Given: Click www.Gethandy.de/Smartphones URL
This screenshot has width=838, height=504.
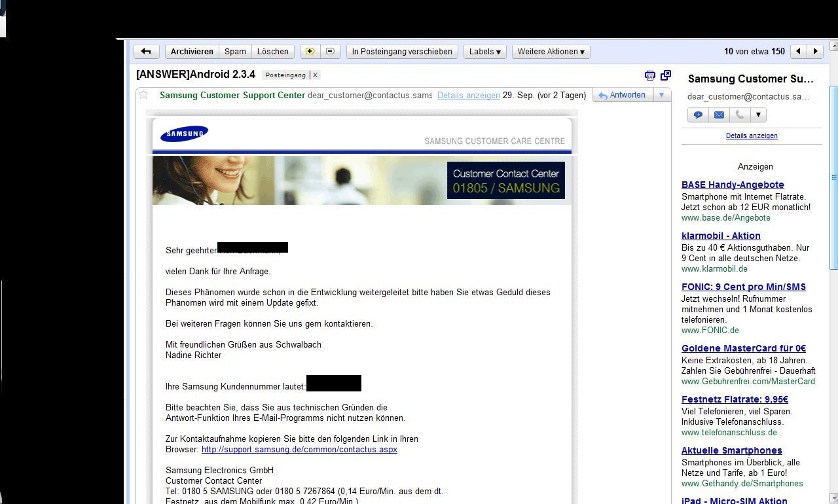Looking at the screenshot, I should pyautogui.click(x=742, y=483).
